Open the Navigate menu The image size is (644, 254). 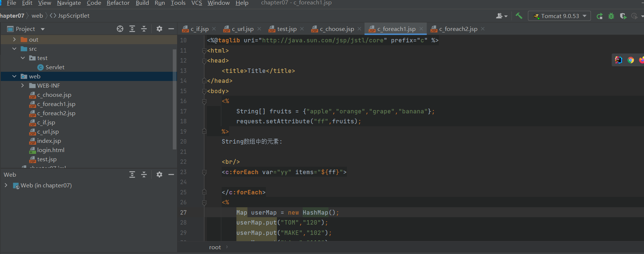[69, 3]
